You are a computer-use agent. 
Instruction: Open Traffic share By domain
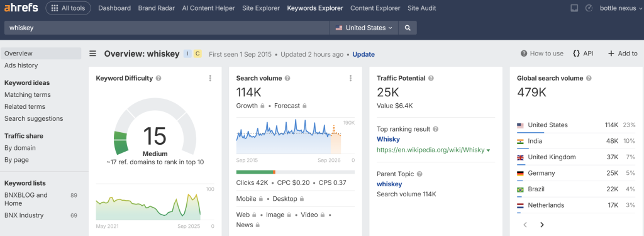[19, 148]
